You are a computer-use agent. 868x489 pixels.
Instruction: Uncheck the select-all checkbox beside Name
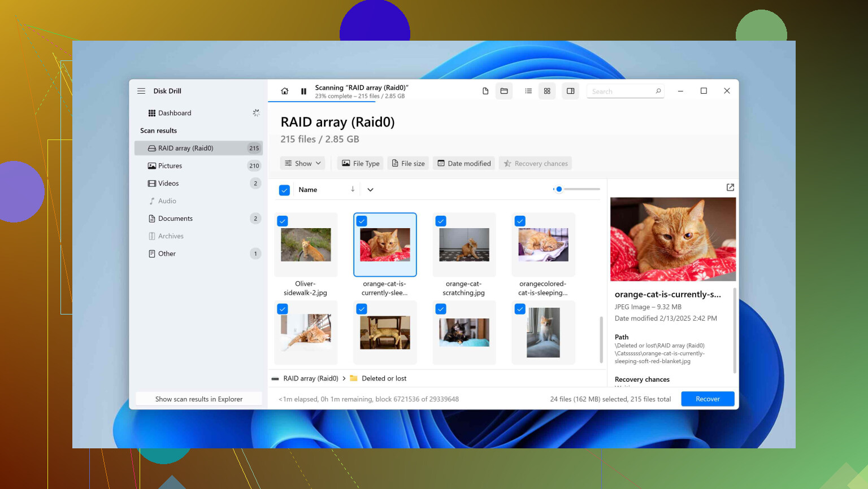[x=284, y=190]
